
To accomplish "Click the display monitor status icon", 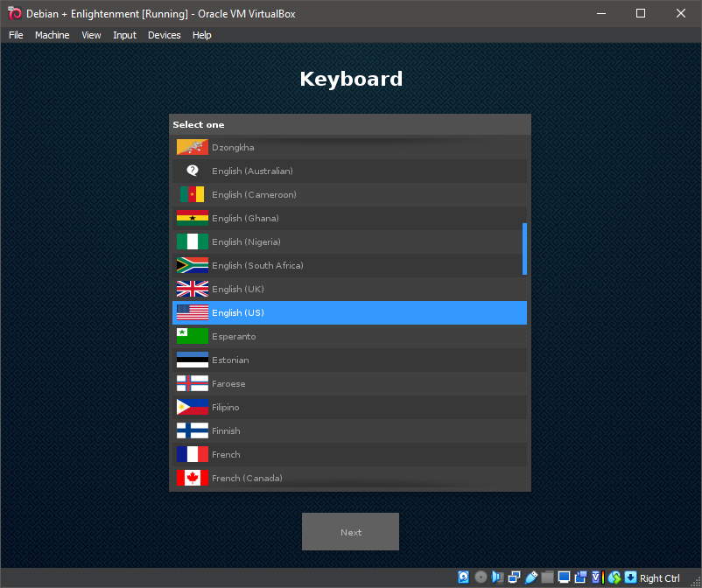I will [564, 577].
